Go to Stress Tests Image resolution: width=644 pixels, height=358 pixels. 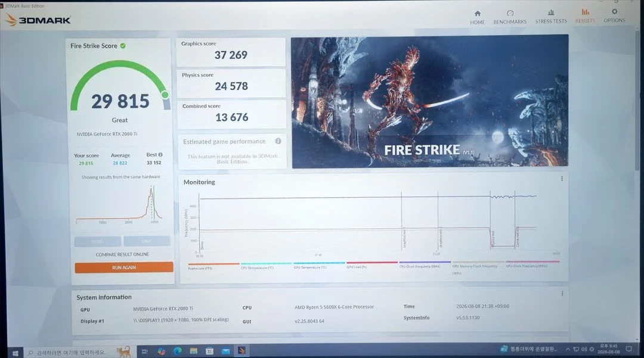pyautogui.click(x=551, y=17)
